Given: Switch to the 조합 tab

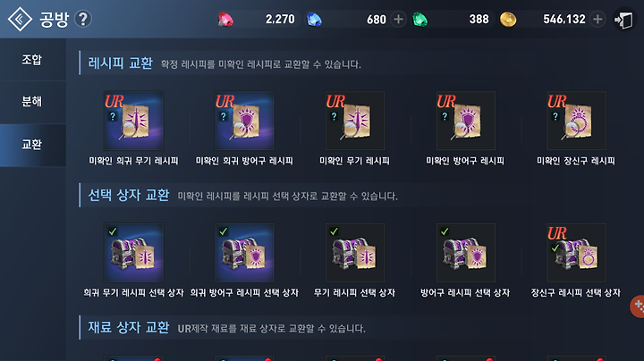Looking at the screenshot, I should 32,60.
